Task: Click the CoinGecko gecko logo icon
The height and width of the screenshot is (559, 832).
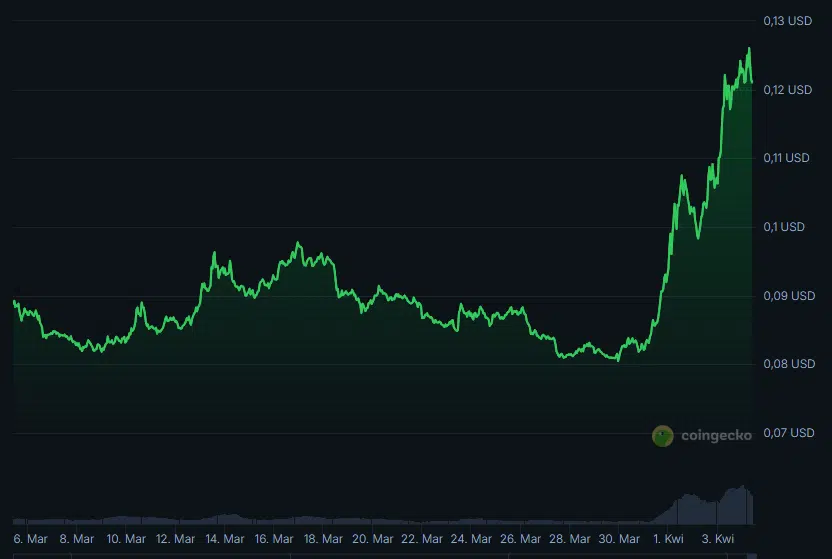Action: click(662, 435)
